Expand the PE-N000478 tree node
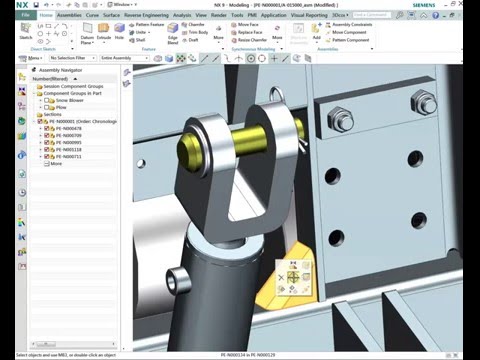Image resolution: width=480 pixels, height=360 pixels. 41,129
